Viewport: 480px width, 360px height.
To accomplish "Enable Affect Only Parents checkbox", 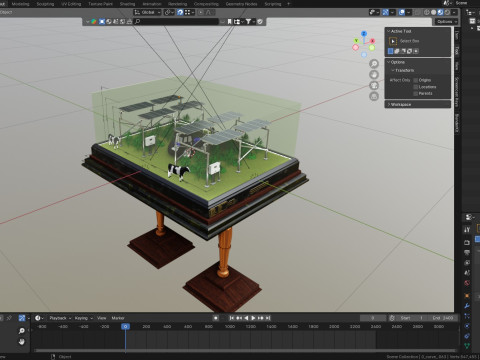I will coord(416,94).
